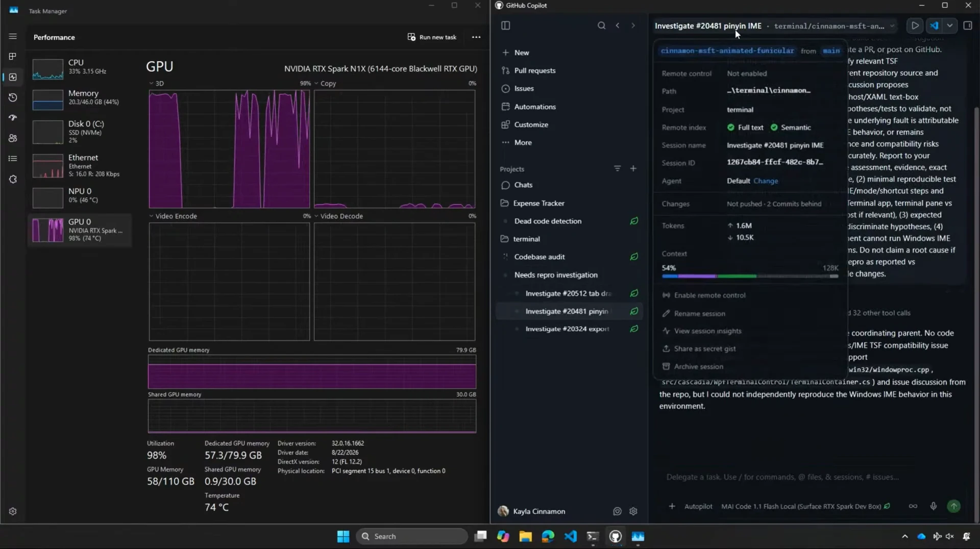Open Issues in Copilot sidebar
Image resolution: width=980 pixels, height=549 pixels.
[524, 88]
